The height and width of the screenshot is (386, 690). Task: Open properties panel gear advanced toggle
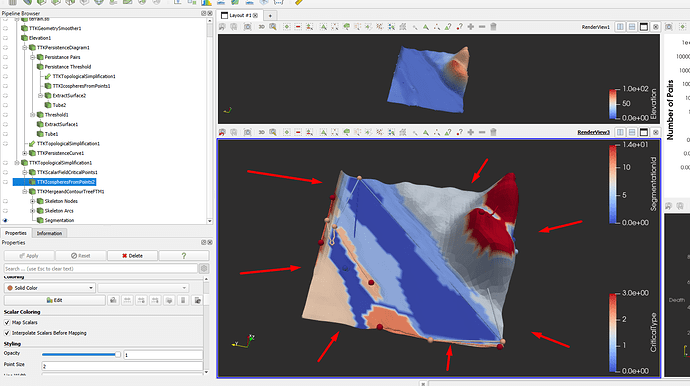coord(204,268)
